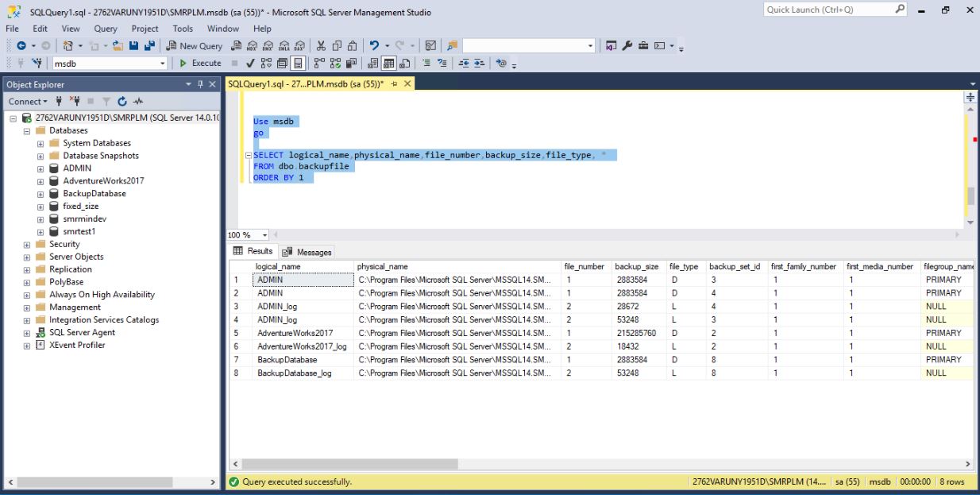Click the 215285760 backup_size cell
Screen dimensions: 980x495
pos(638,333)
